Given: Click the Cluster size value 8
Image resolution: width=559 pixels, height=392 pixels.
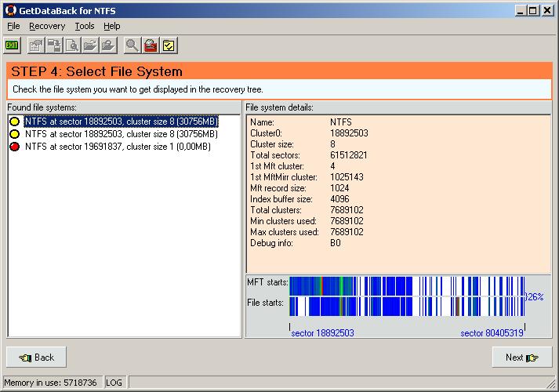Looking at the screenshot, I should click(332, 144).
